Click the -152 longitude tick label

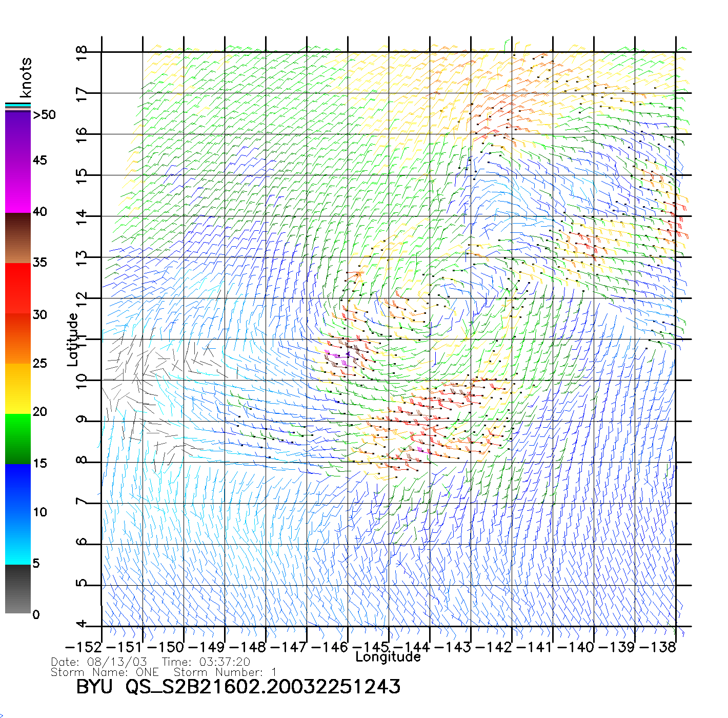(84, 647)
